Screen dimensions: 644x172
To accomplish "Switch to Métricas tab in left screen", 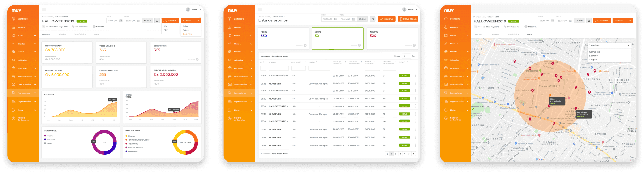I will tap(46, 34).
